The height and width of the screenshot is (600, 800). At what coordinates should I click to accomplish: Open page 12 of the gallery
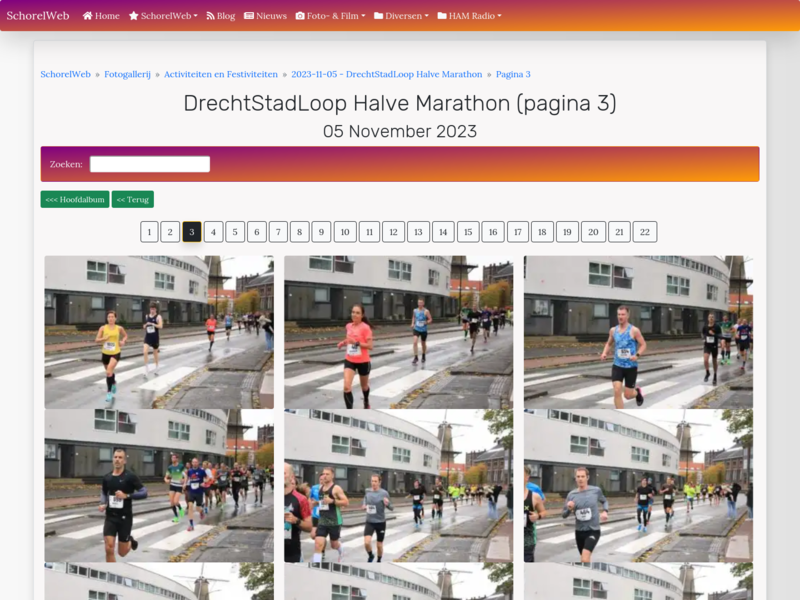[x=393, y=232]
